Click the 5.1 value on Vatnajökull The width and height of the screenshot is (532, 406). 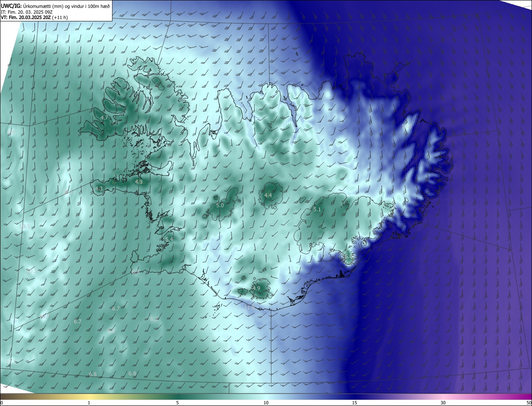317,210
